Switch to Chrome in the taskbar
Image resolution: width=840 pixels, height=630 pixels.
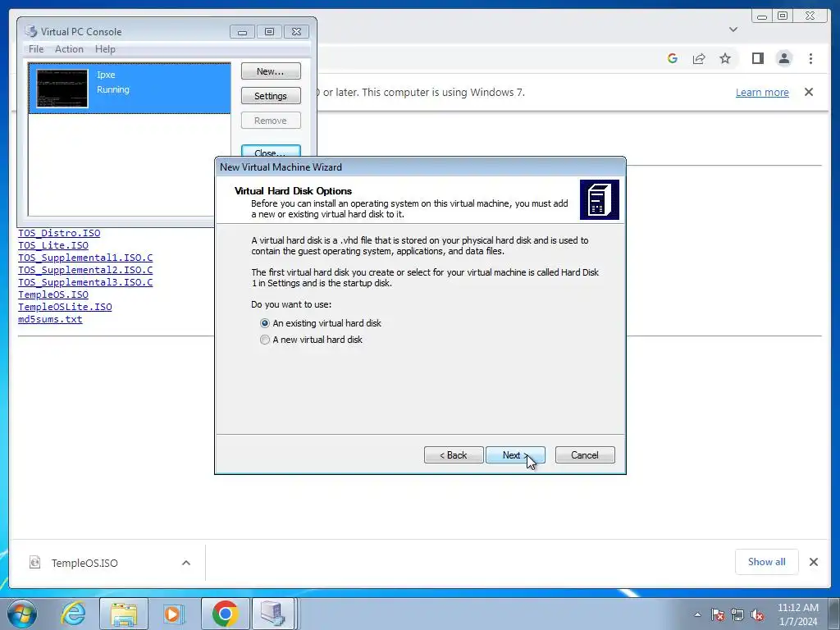tap(225, 614)
